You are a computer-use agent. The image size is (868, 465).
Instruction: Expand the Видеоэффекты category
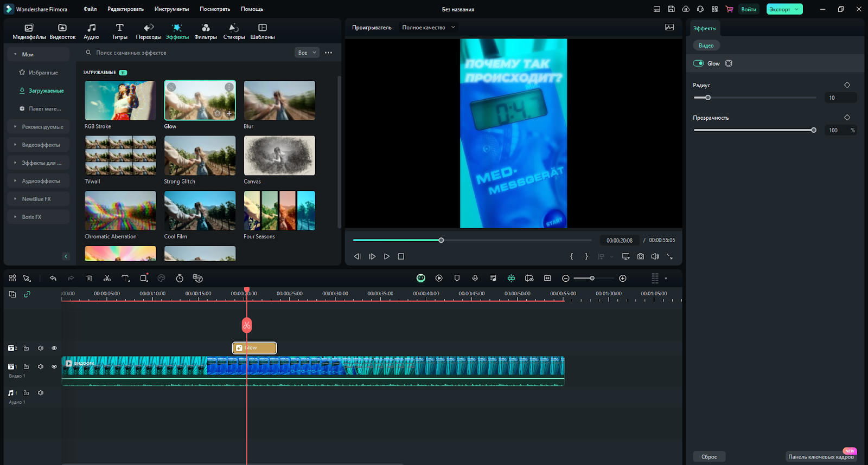point(38,145)
